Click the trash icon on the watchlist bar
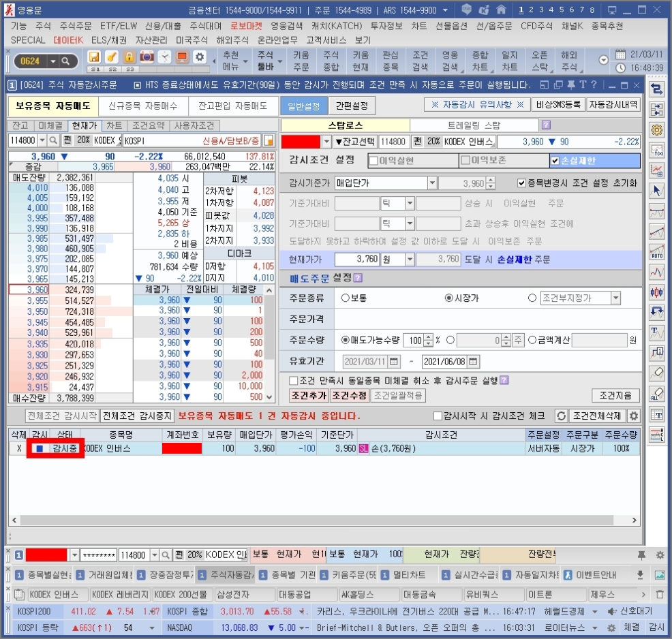672x639 pixels. [x=660, y=595]
